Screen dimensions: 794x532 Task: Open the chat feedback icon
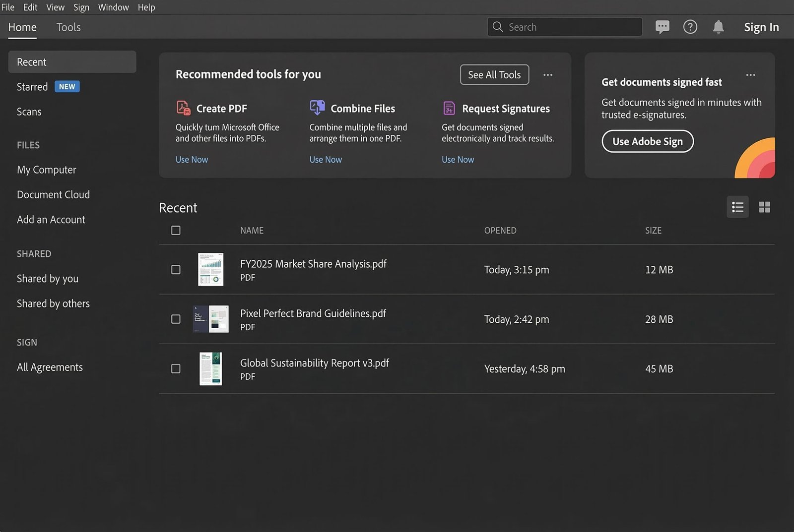tap(662, 27)
